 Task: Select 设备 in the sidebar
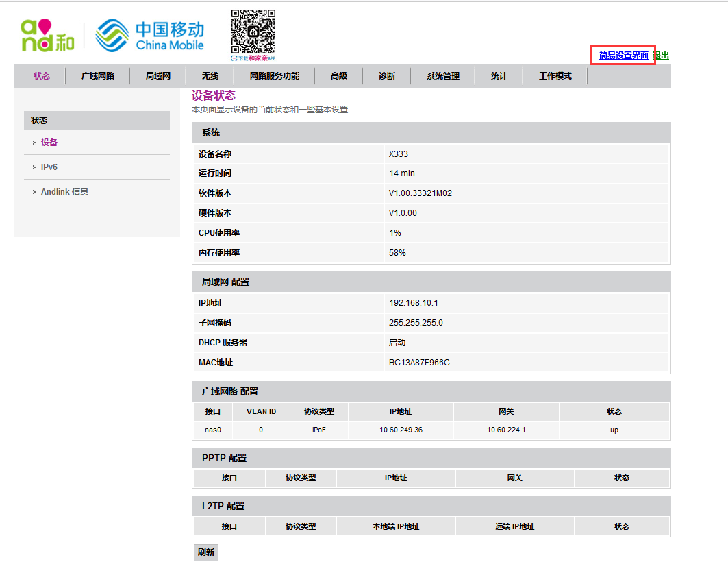click(49, 143)
